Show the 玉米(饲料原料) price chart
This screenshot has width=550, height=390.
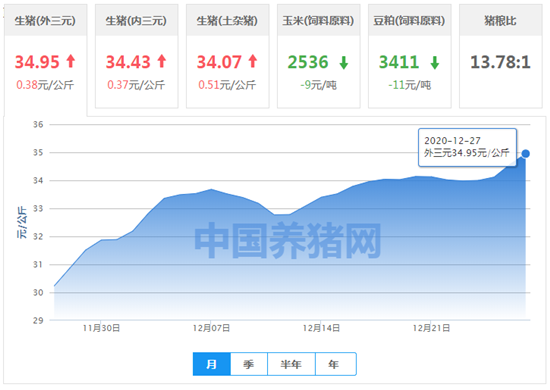[x=318, y=21]
